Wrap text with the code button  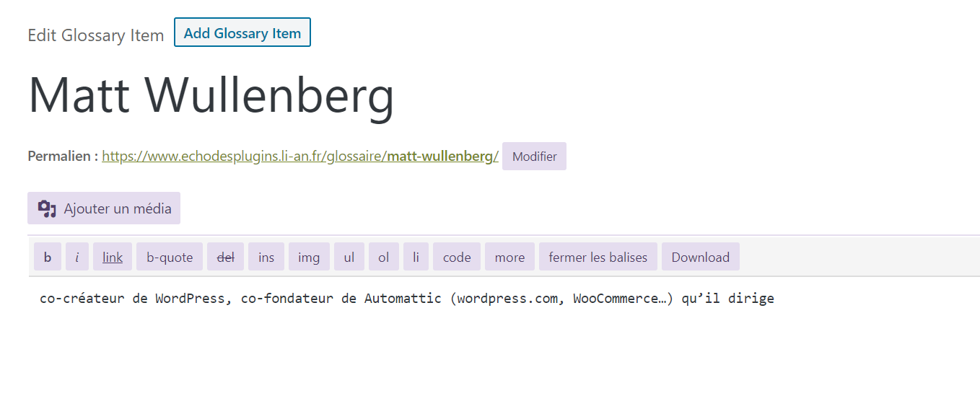(457, 257)
